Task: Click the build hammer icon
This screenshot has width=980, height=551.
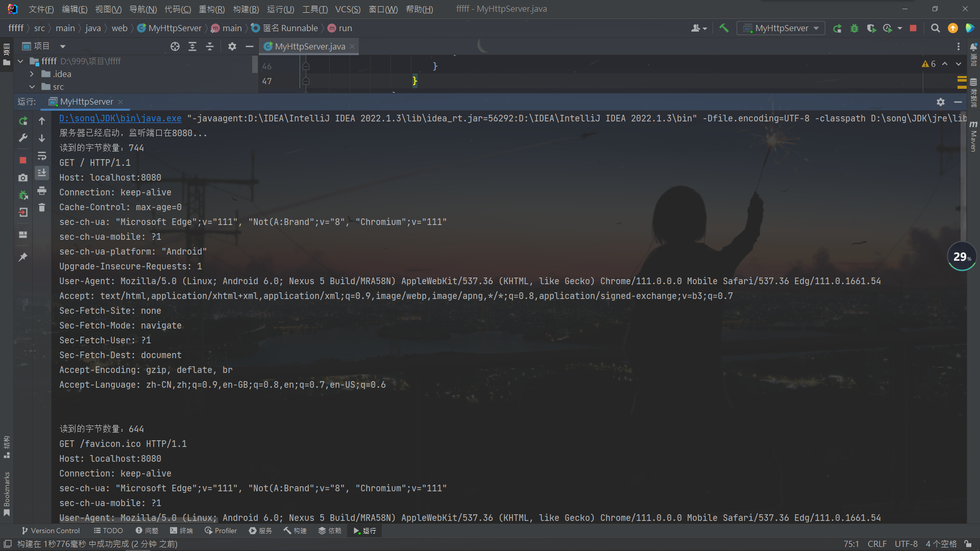Action: tap(724, 29)
